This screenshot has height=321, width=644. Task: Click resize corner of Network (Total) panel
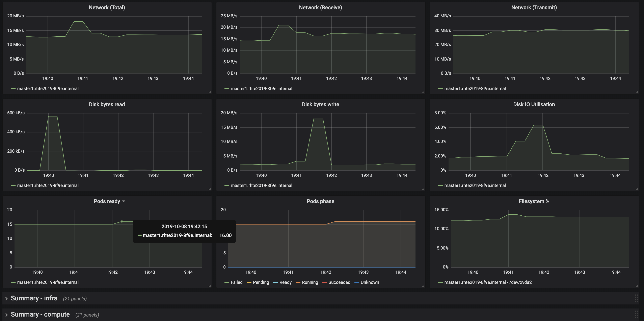pyautogui.click(x=210, y=92)
